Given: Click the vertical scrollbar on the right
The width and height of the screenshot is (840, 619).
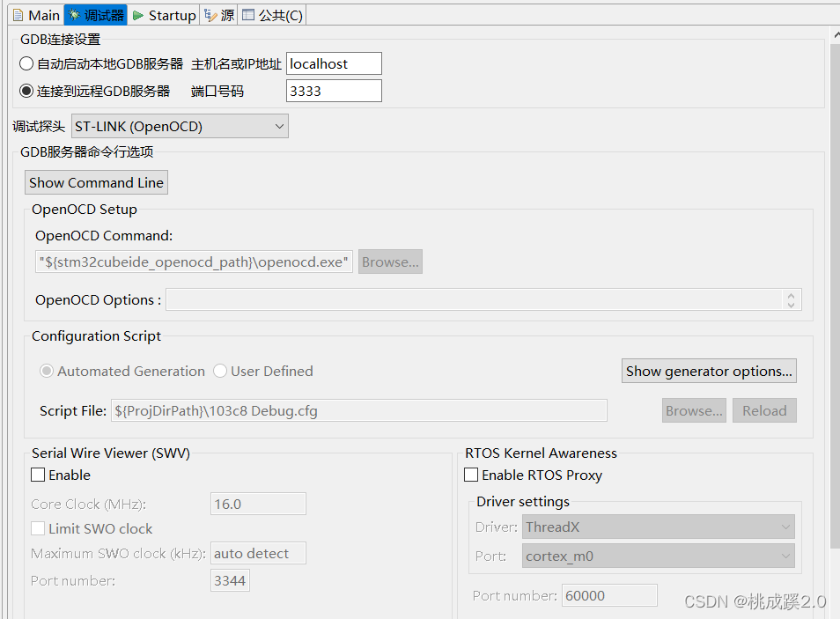Looking at the screenshot, I should (x=836, y=297).
